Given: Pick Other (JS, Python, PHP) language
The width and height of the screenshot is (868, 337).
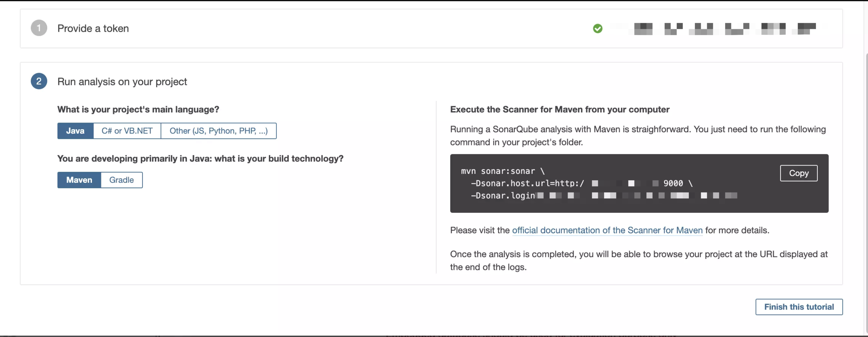Looking at the screenshot, I should 218,131.
